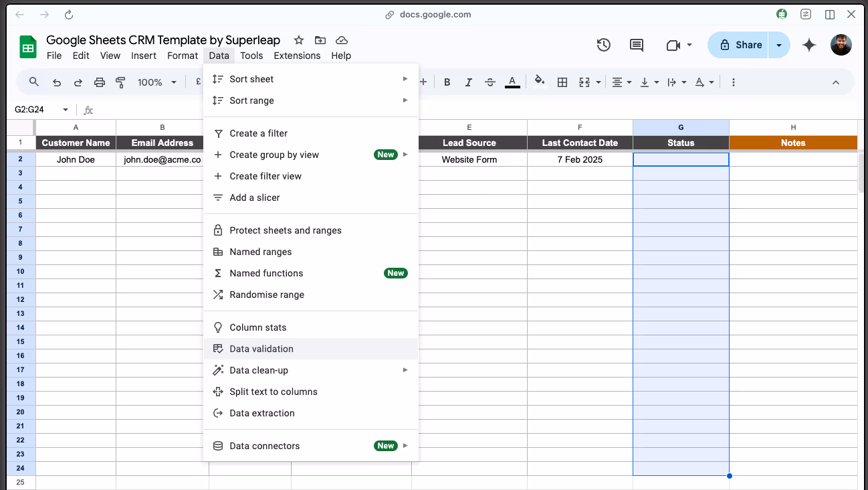
Task: Open Column stats
Action: tap(311, 327)
